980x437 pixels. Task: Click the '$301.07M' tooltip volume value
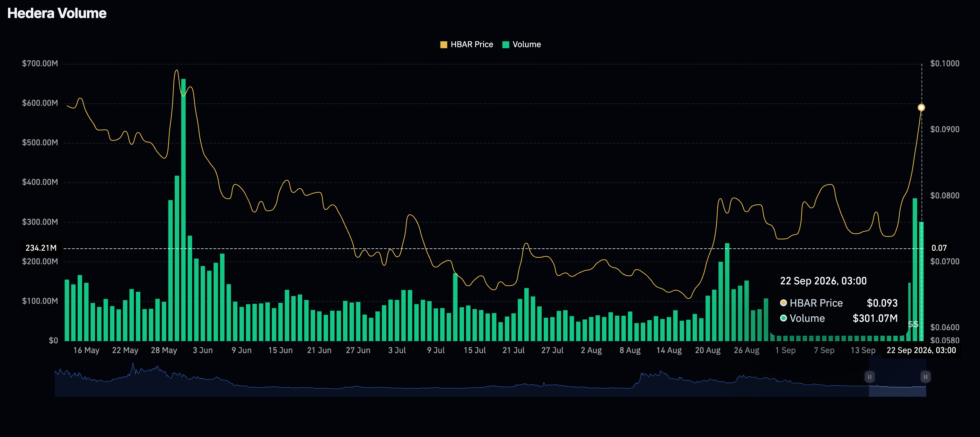tap(875, 318)
